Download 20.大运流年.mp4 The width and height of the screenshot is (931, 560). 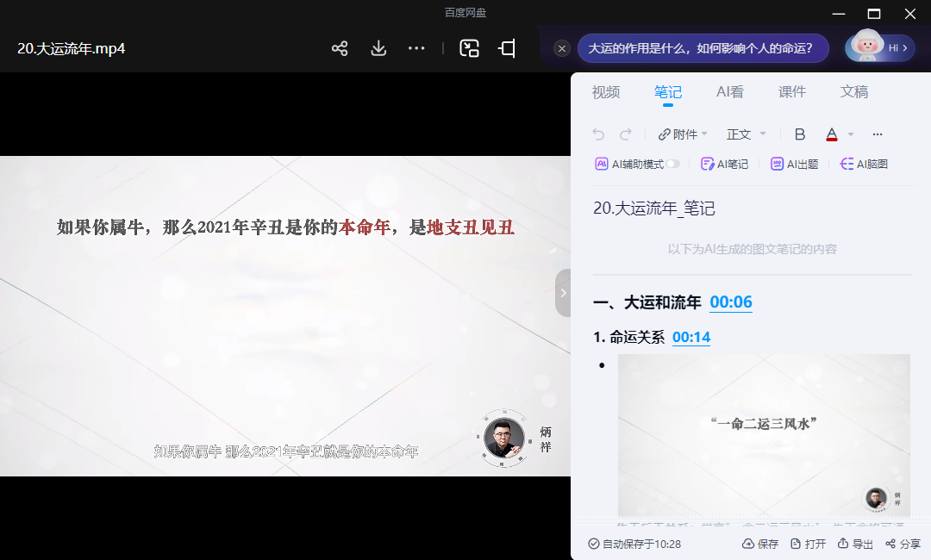coord(378,49)
